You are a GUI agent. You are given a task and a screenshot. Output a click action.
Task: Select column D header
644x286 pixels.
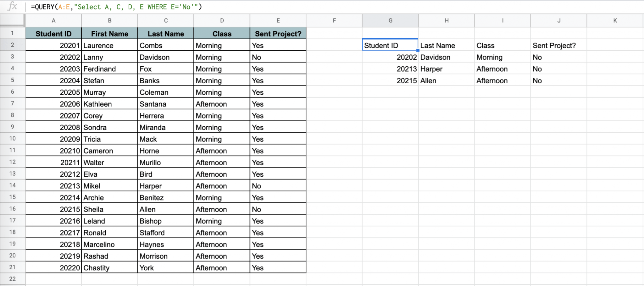point(222,20)
